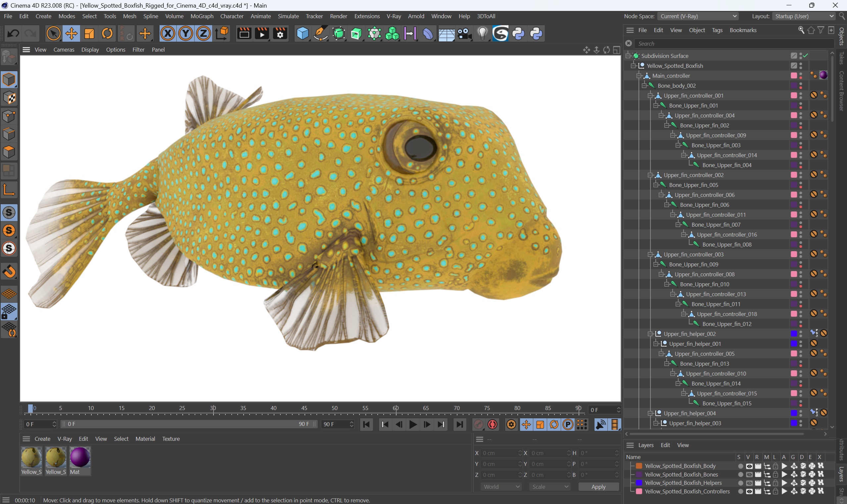The height and width of the screenshot is (504, 847).
Task: Select the Live Selection tool
Action: point(53,34)
